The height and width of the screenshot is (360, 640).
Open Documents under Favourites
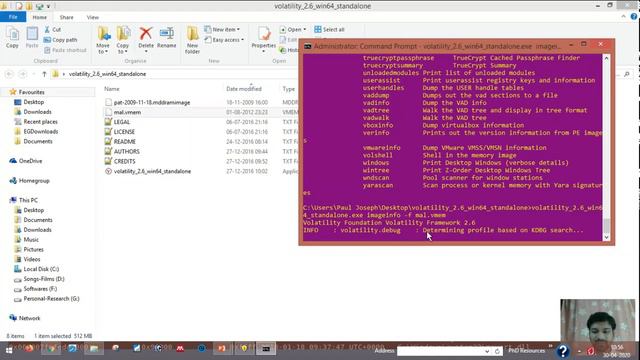33,141
